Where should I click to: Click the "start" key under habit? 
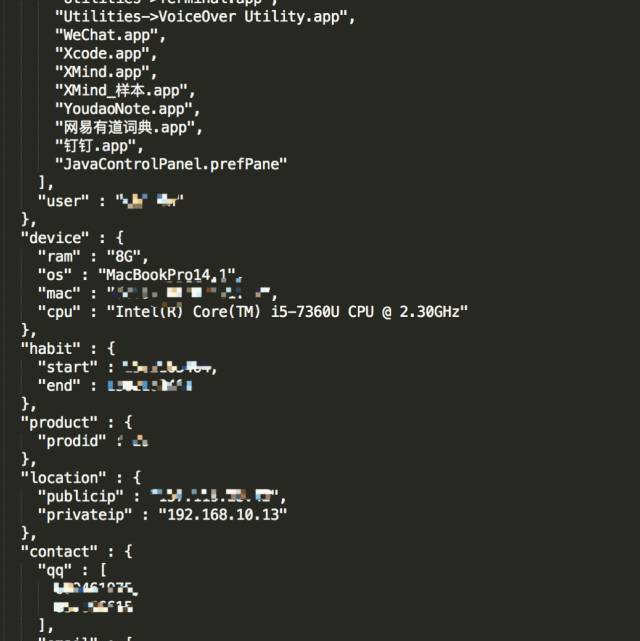click(x=67, y=367)
